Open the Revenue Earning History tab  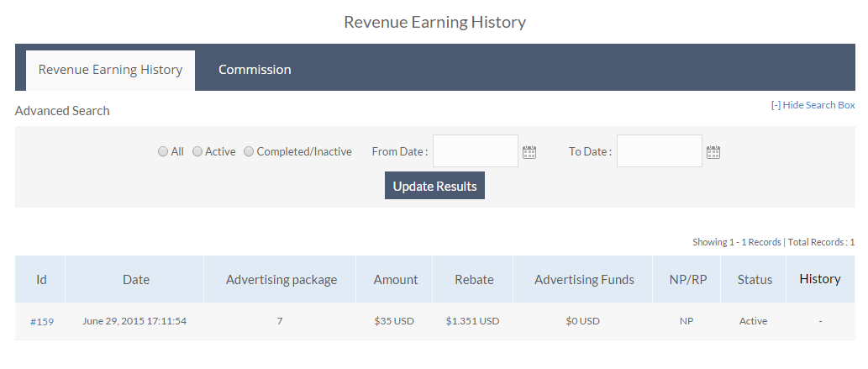coord(110,70)
